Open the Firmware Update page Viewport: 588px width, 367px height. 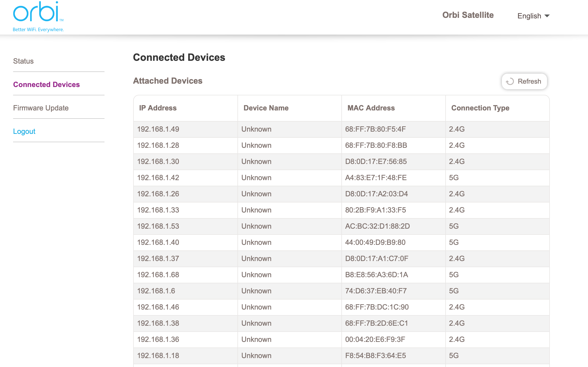41,108
